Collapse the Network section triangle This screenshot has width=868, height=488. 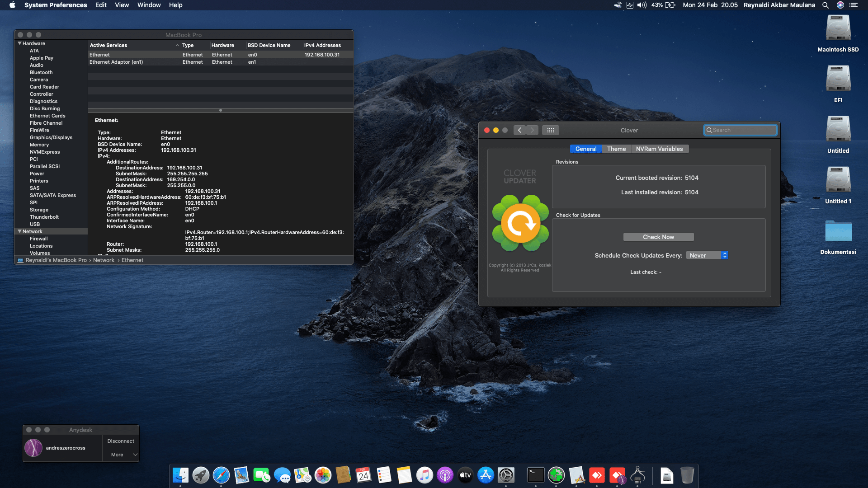click(x=20, y=231)
